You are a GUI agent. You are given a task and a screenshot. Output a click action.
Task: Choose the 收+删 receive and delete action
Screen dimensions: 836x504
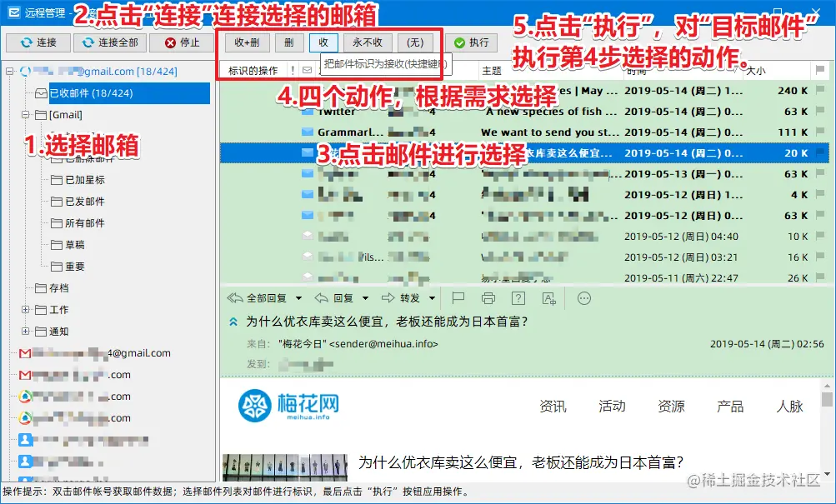click(x=247, y=42)
